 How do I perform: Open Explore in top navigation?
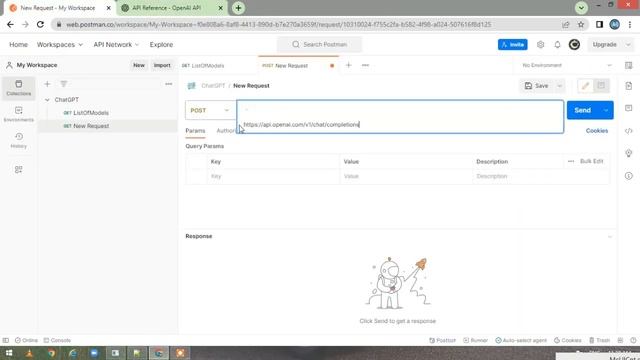coord(161,44)
